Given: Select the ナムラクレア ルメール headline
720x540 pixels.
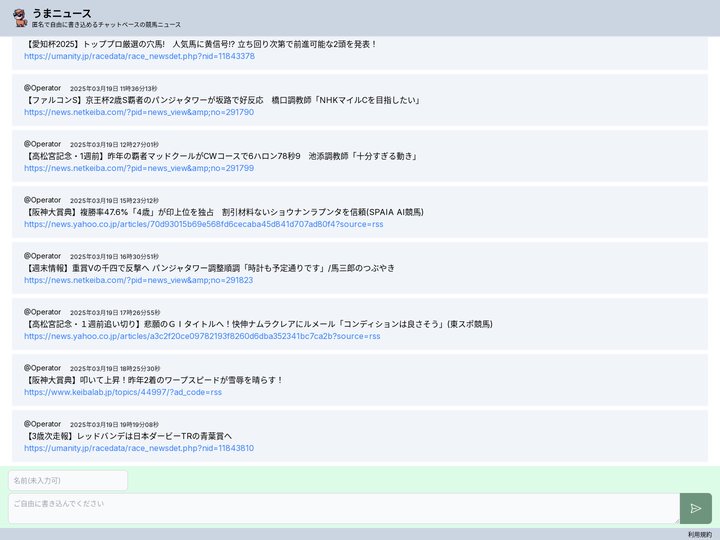Looking at the screenshot, I should point(259,324).
